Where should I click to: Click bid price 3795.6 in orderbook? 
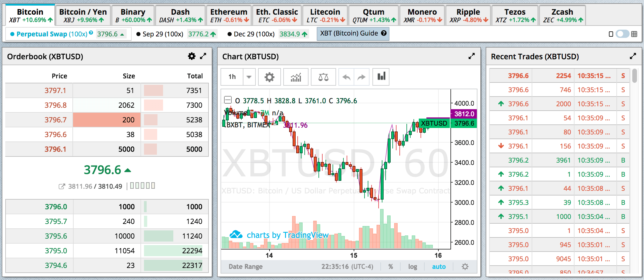coord(56,236)
